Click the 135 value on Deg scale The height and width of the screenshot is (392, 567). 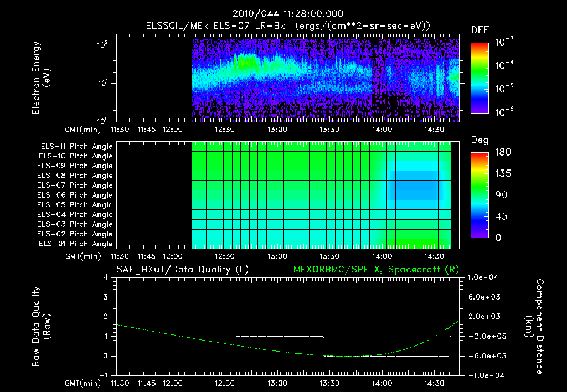(x=503, y=174)
